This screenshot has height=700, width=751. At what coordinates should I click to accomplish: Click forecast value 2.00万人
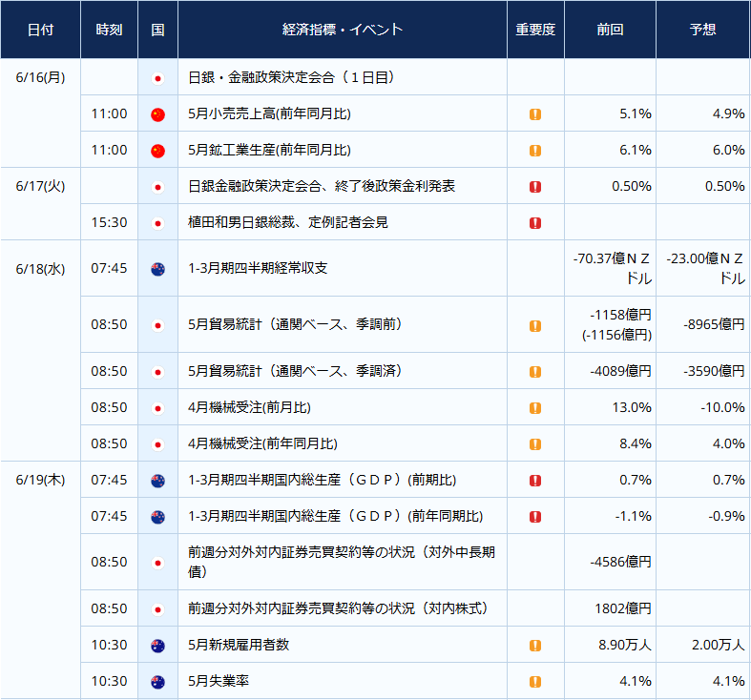pyautogui.click(x=718, y=645)
